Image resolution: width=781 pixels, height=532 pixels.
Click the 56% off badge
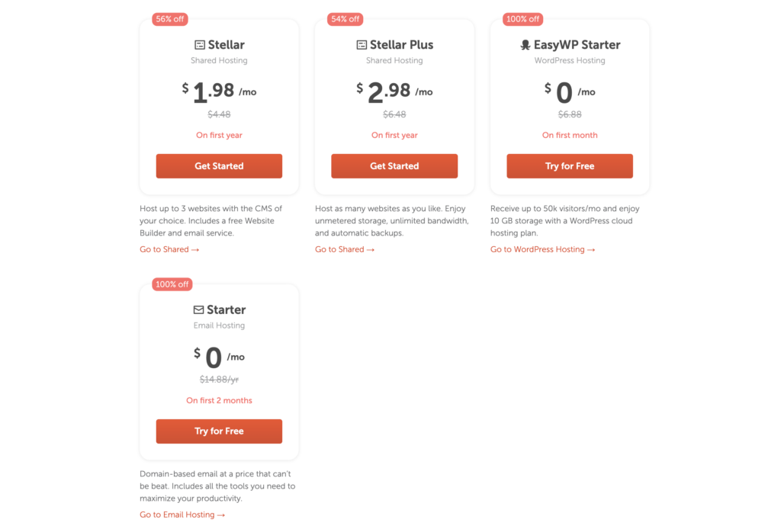(170, 19)
